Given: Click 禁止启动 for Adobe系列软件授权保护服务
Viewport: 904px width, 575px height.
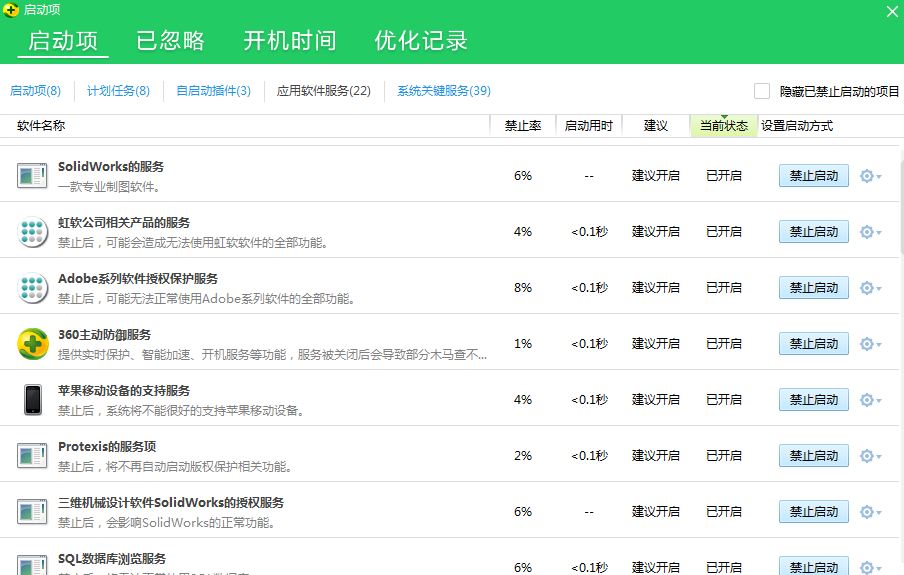Looking at the screenshot, I should [x=813, y=288].
